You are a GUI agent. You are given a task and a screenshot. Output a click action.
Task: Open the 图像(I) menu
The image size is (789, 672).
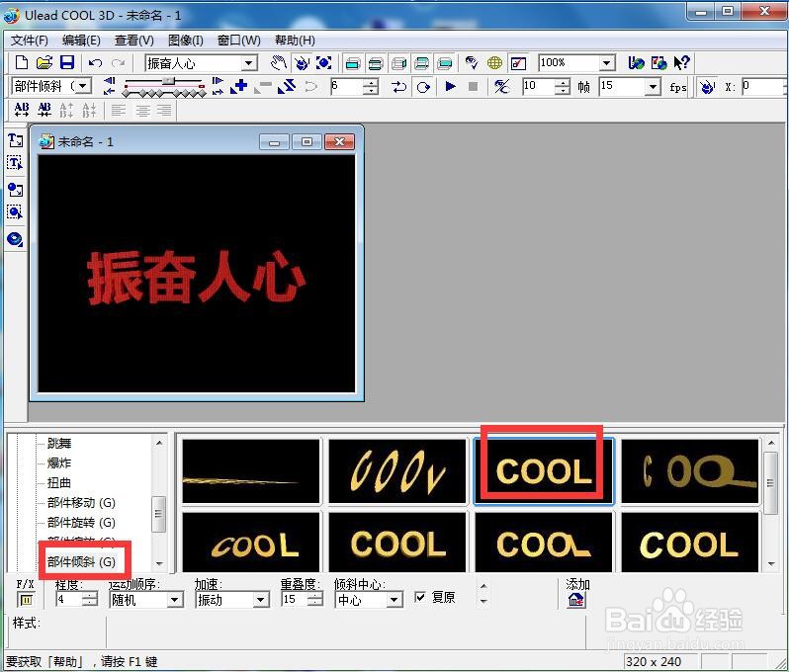click(x=185, y=41)
